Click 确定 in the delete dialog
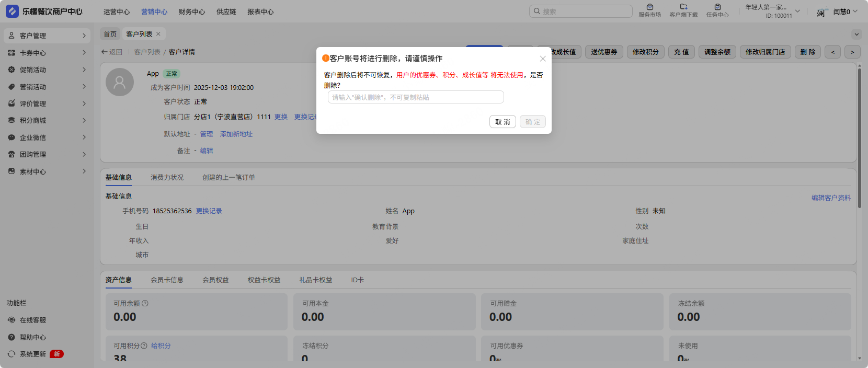The width and height of the screenshot is (868, 368). [533, 122]
